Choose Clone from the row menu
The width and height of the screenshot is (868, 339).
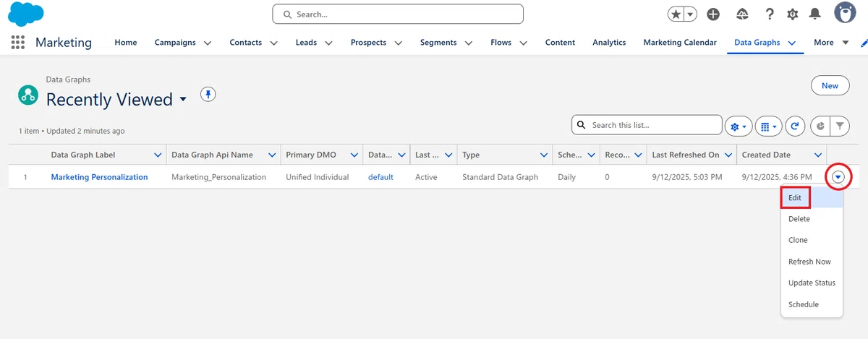coord(812,240)
